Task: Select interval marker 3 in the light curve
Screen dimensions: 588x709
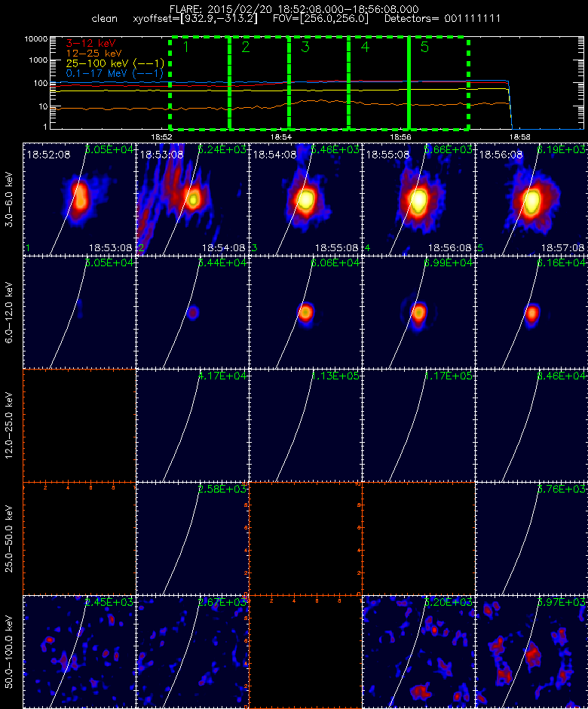Action: pyautogui.click(x=305, y=47)
